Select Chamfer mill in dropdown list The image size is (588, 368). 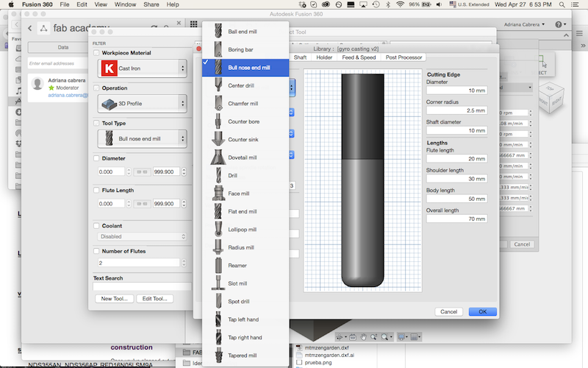pos(245,104)
